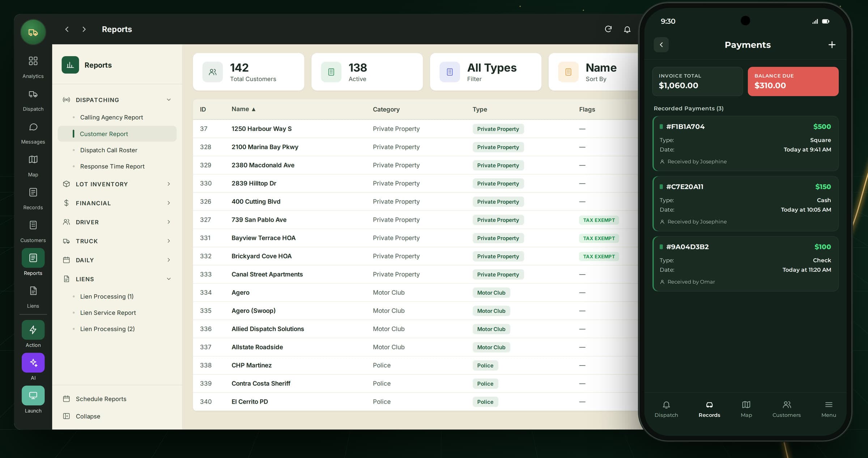Open the Map icon in desktop sidebar
This screenshot has width=868, height=458.
coord(33,166)
